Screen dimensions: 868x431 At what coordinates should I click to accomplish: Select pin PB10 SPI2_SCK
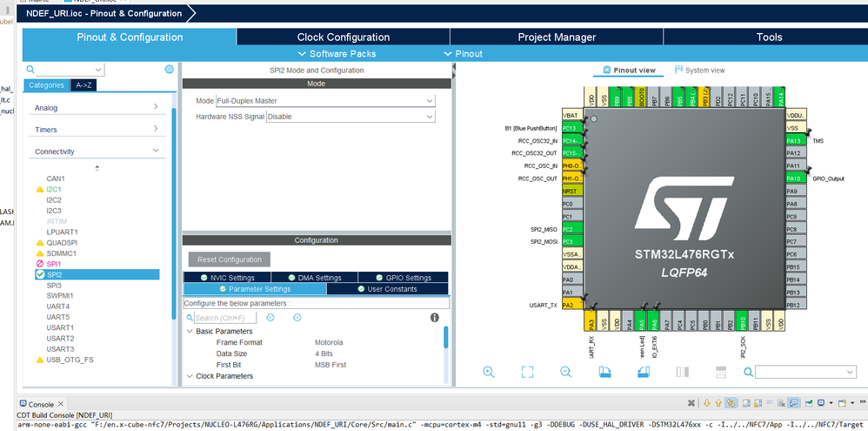point(741,320)
